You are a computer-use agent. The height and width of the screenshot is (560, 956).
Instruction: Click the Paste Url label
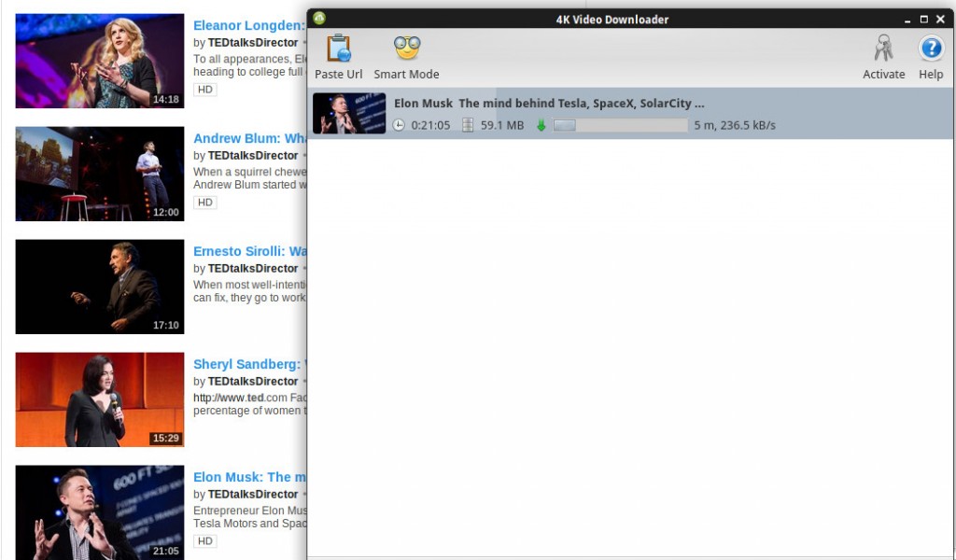click(x=338, y=75)
